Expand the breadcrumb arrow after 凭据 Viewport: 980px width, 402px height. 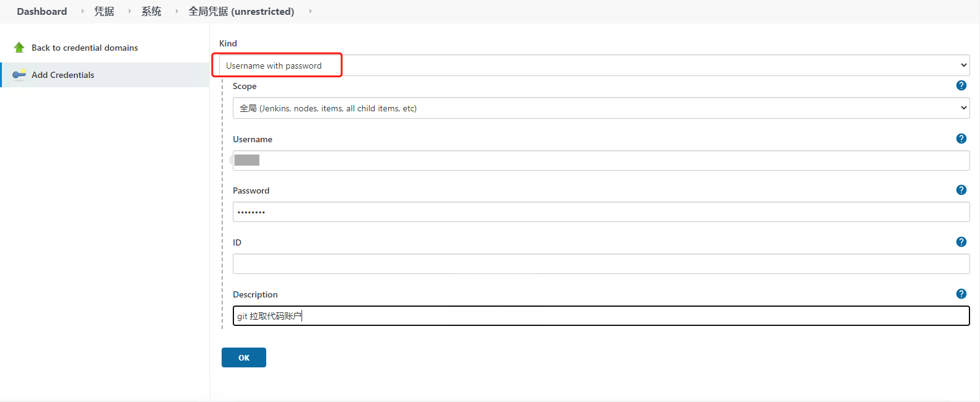129,11
